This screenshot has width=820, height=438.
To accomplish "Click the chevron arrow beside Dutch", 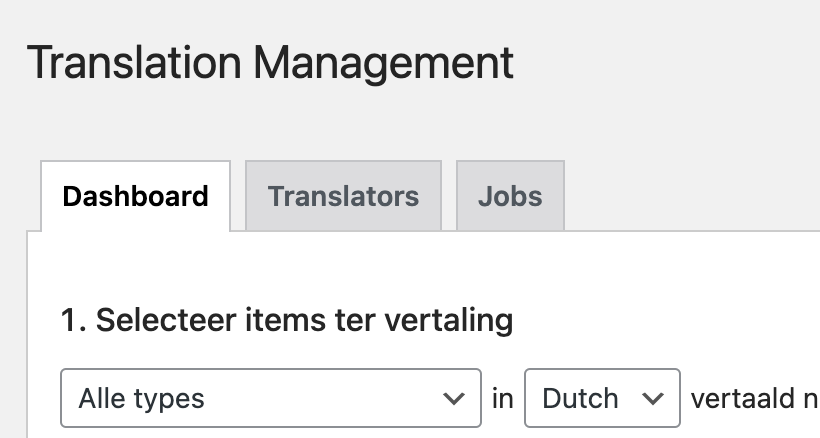I will tap(654, 398).
